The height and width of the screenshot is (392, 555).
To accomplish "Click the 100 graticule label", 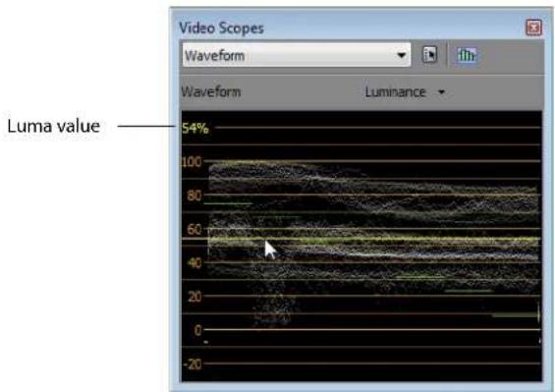I will [192, 162].
